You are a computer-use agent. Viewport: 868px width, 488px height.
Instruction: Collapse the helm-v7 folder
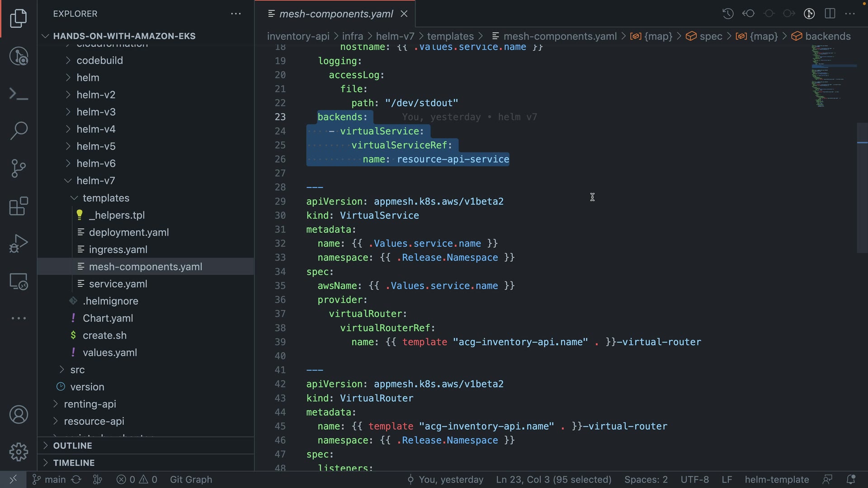95,181
